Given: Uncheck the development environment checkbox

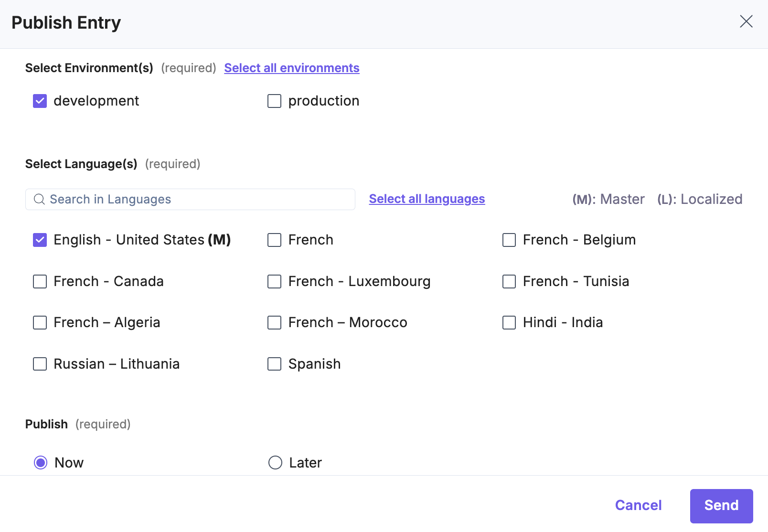Looking at the screenshot, I should point(40,101).
